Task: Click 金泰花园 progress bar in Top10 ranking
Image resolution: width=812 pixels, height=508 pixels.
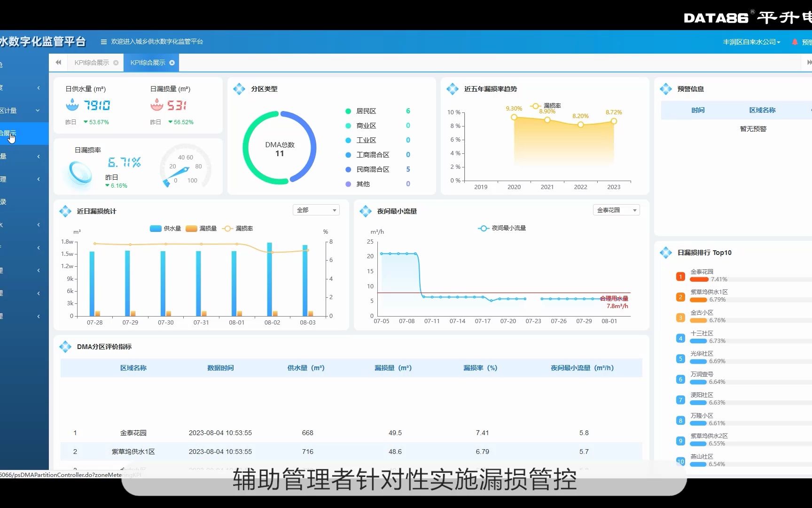Action: (x=700, y=279)
